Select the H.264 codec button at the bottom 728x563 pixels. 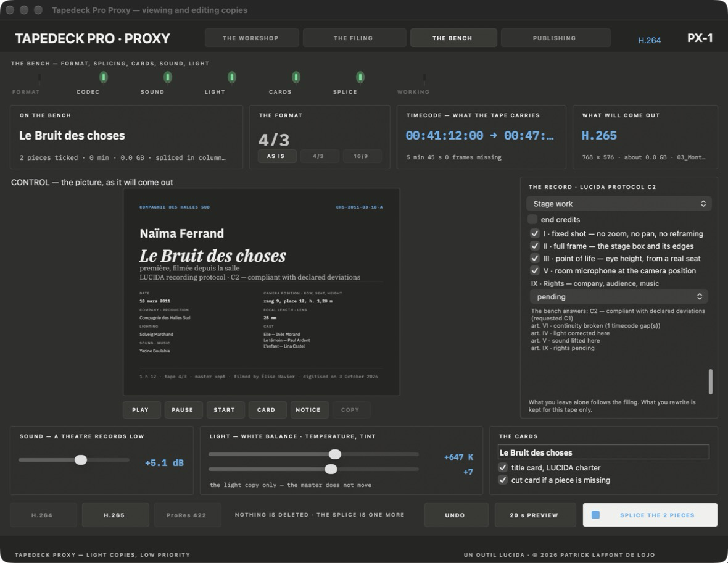(x=43, y=515)
